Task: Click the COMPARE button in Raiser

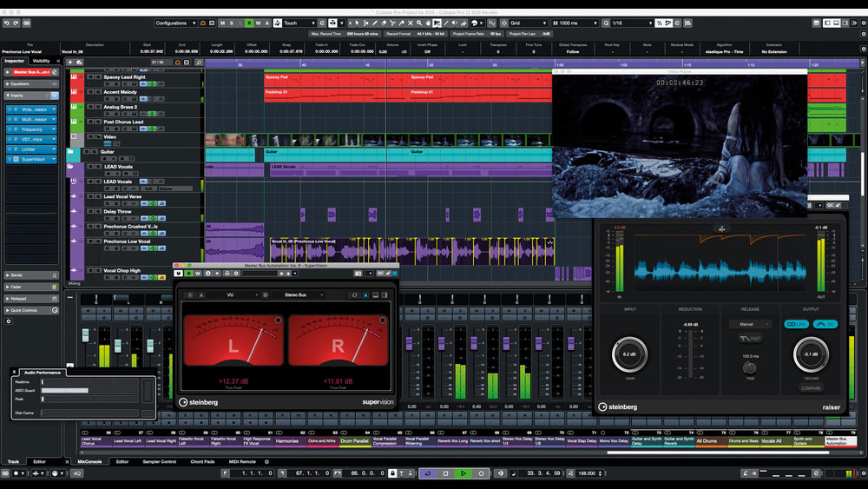Action: pyautogui.click(x=811, y=388)
